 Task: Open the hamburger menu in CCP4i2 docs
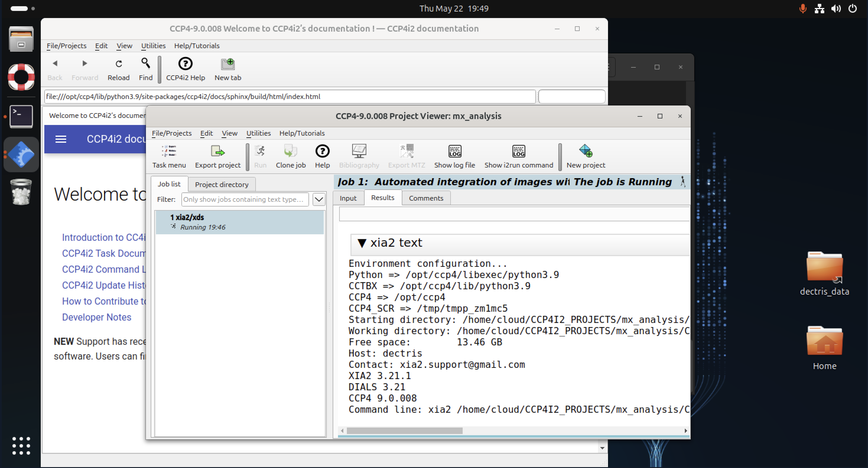(x=61, y=139)
